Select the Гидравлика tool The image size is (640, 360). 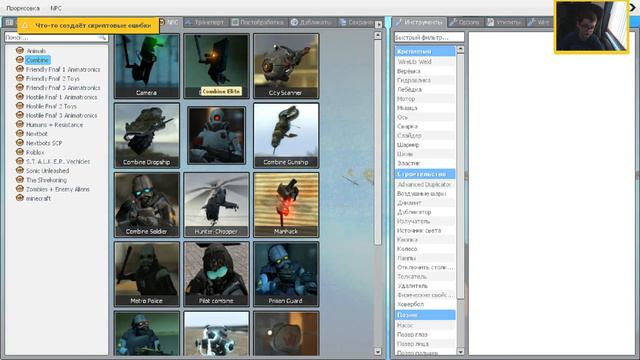[x=425, y=80]
